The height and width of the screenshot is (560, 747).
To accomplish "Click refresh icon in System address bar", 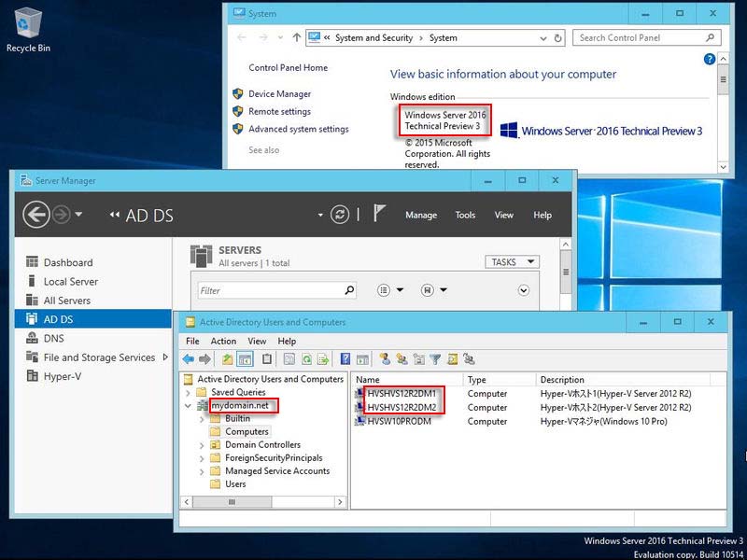I will [x=557, y=38].
